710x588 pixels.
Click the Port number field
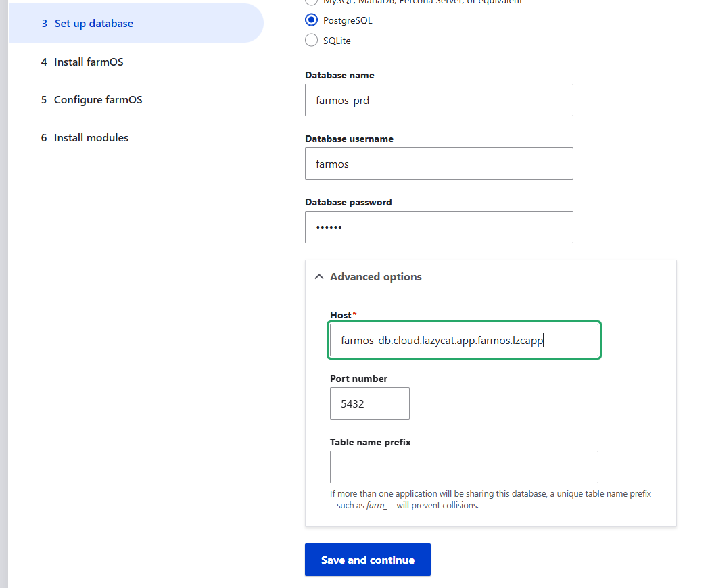tap(369, 403)
